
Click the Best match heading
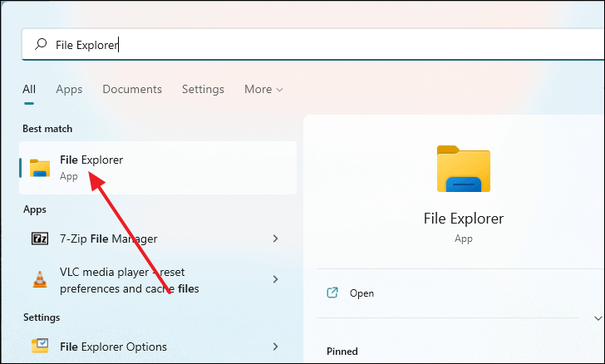click(47, 129)
